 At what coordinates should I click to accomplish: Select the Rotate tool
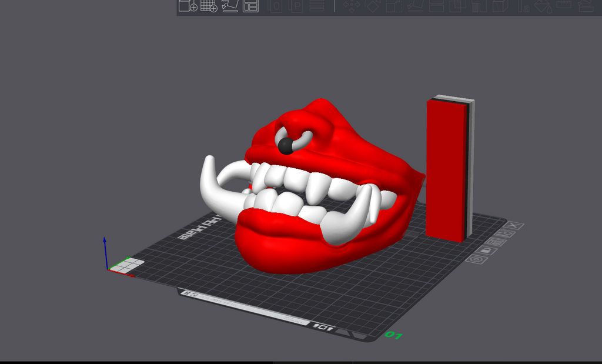click(372, 6)
